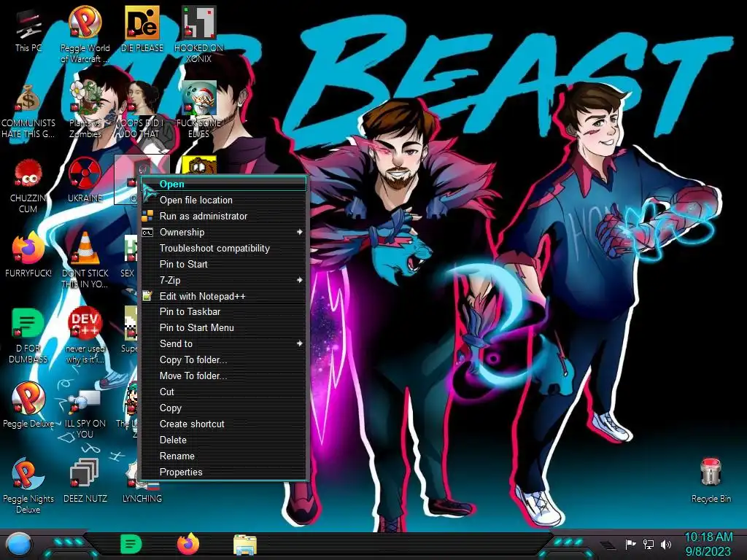The width and height of the screenshot is (747, 560).
Task: Choose Pin to Taskbar
Action: click(x=223, y=311)
